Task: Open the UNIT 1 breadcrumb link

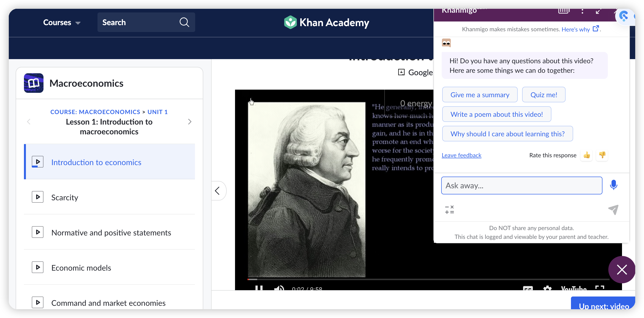Action: (158, 112)
